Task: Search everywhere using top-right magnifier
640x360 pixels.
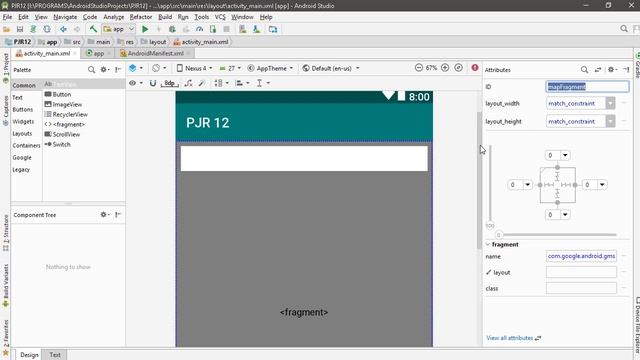Action: click(x=624, y=29)
